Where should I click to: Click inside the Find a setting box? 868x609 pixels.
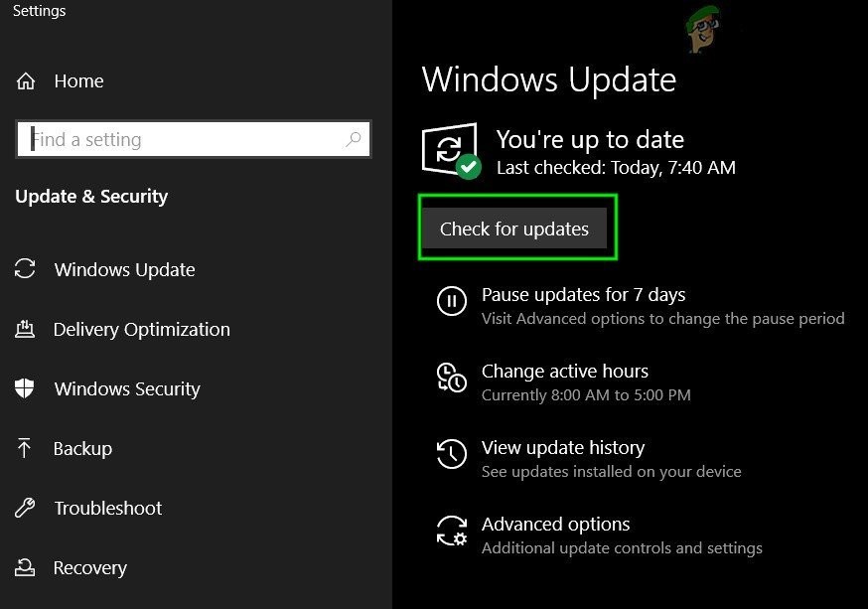179,139
